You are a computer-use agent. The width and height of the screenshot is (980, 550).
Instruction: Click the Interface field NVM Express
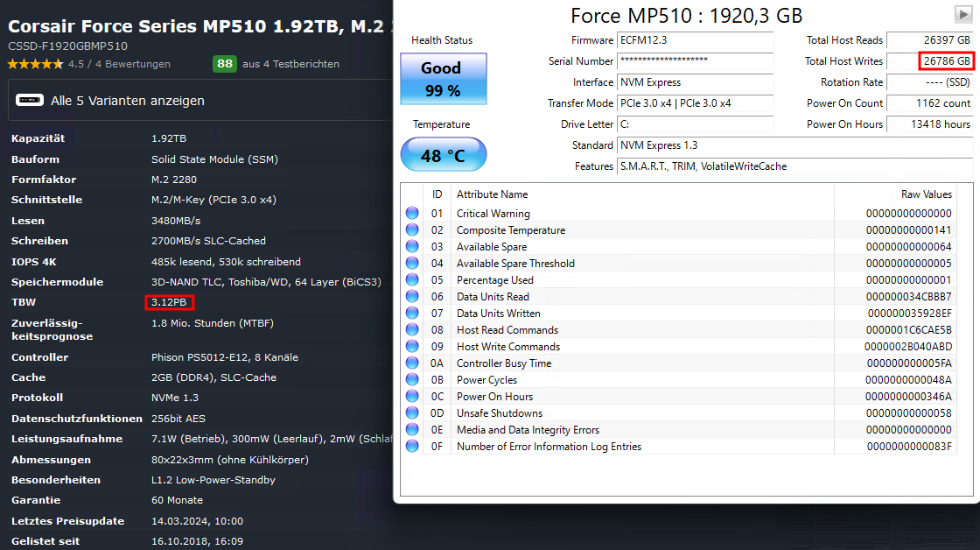click(695, 82)
